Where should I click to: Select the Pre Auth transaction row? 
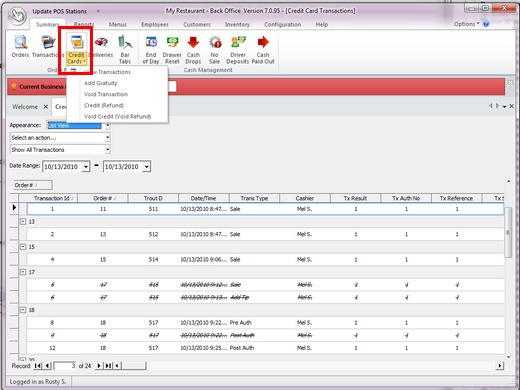265,323
